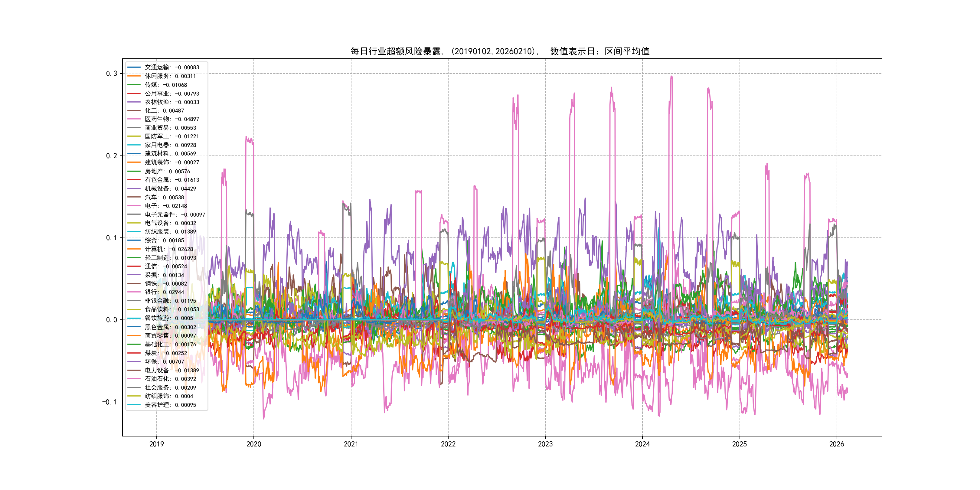
Task: Click the 机械设备 legend line swatch
Action: (134, 189)
